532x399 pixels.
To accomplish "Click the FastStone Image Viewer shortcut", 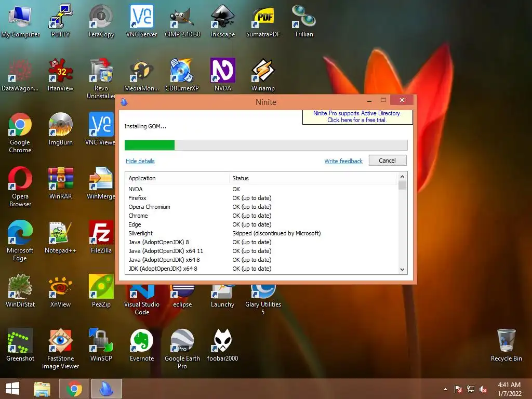I will 60,349.
